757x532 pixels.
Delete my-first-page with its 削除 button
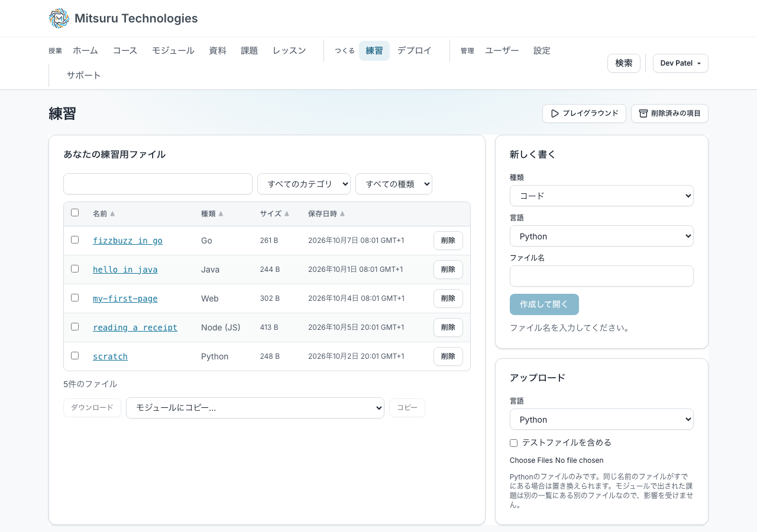click(x=448, y=299)
